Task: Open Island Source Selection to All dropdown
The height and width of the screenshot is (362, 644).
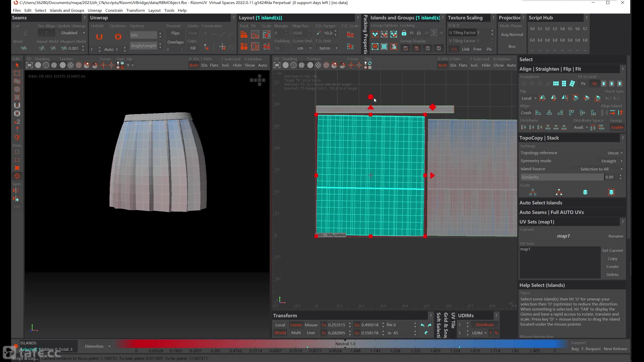Action: (x=601, y=169)
